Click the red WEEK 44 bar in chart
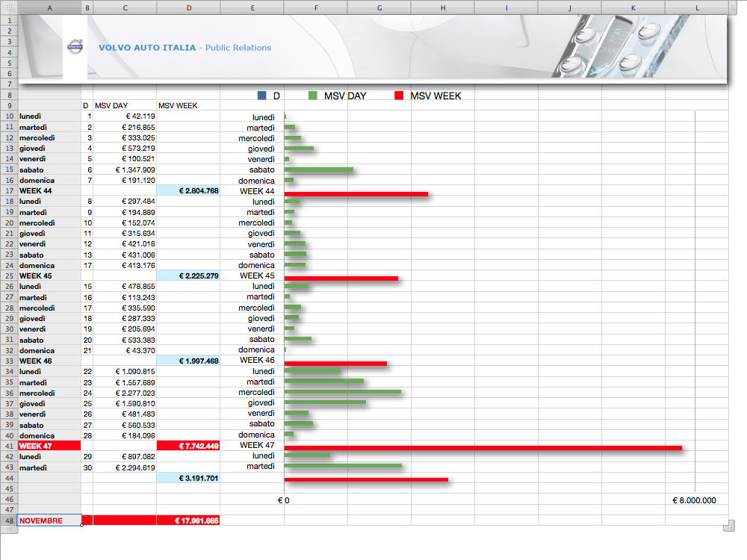The image size is (747, 560). [356, 194]
